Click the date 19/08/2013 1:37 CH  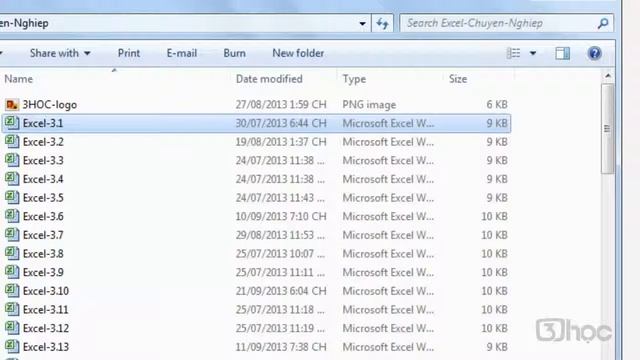(x=281, y=142)
